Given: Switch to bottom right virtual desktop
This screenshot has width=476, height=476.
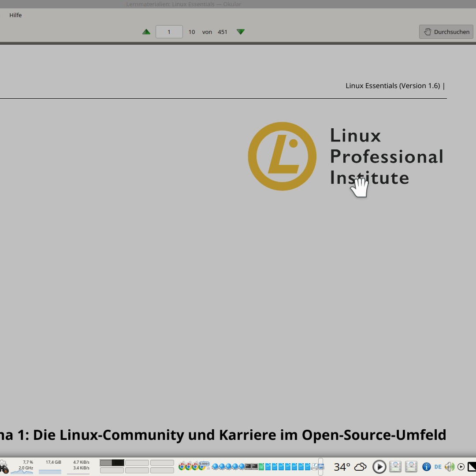Looking at the screenshot, I should 162,470.
